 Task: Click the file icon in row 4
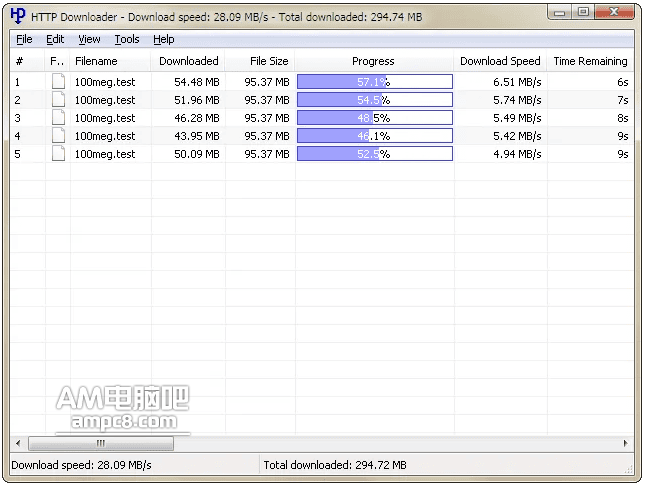[x=58, y=136]
